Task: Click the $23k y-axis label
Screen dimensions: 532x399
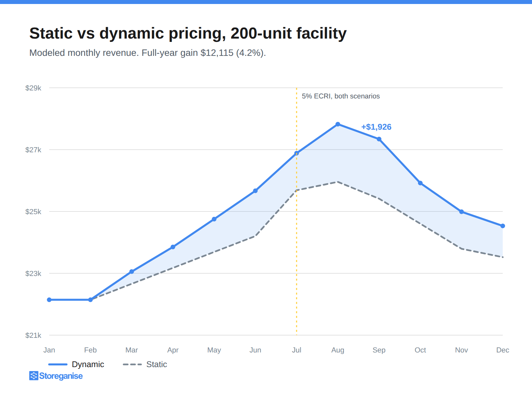Action: coord(33,273)
